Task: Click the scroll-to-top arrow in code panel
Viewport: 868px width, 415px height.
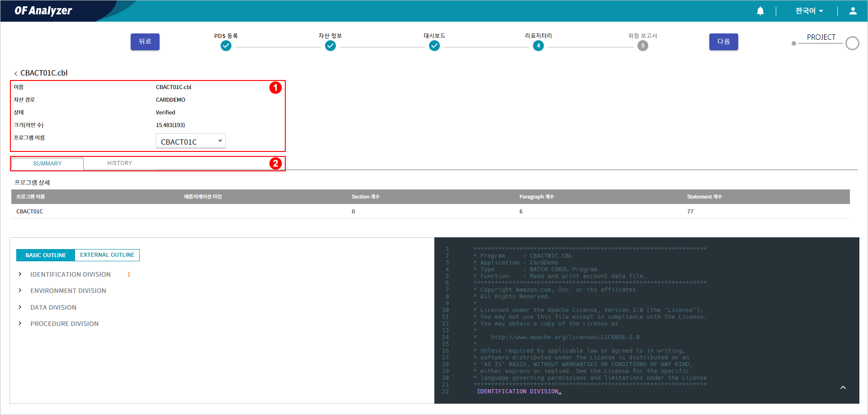Action: point(843,387)
